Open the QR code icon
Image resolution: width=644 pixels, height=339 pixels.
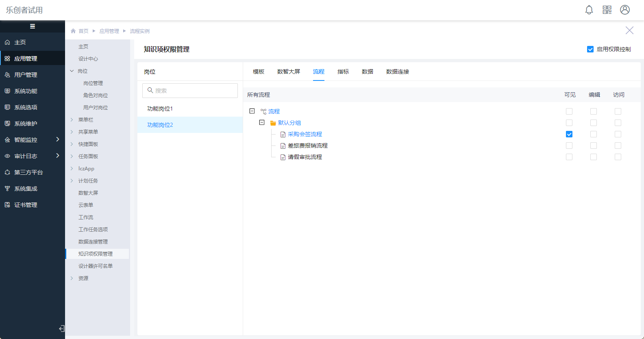click(607, 10)
